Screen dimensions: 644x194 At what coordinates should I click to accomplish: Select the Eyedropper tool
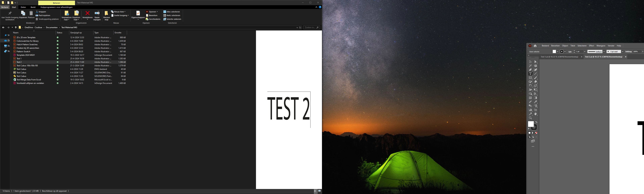(x=535, y=102)
